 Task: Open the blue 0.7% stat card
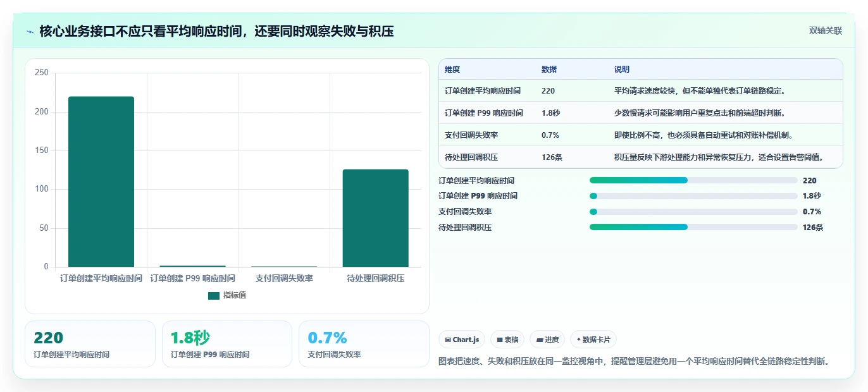pos(364,344)
